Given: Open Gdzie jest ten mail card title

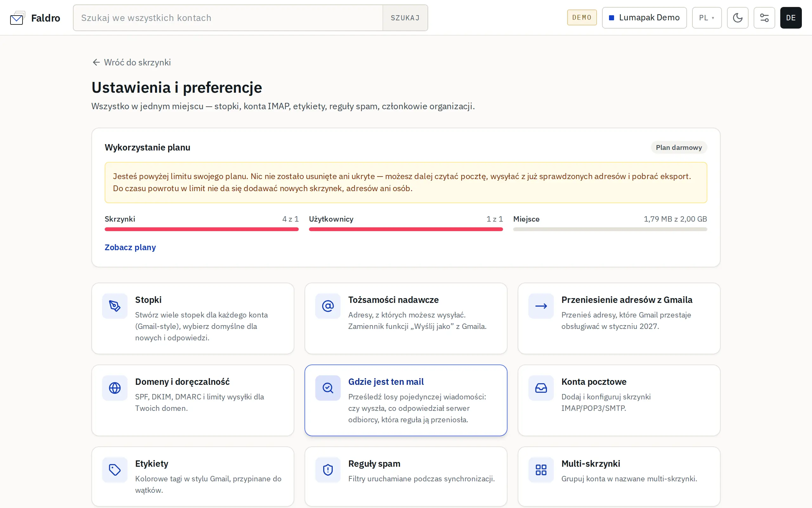Looking at the screenshot, I should 386,382.
